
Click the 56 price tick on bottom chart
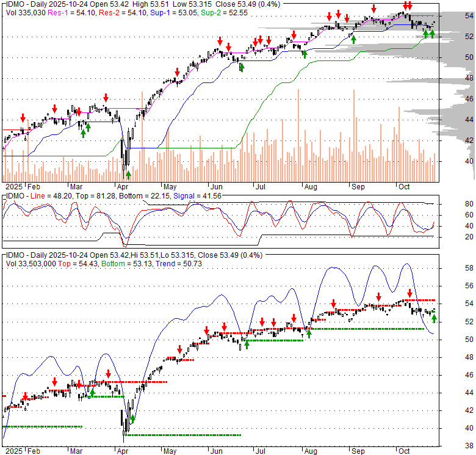(x=469, y=285)
